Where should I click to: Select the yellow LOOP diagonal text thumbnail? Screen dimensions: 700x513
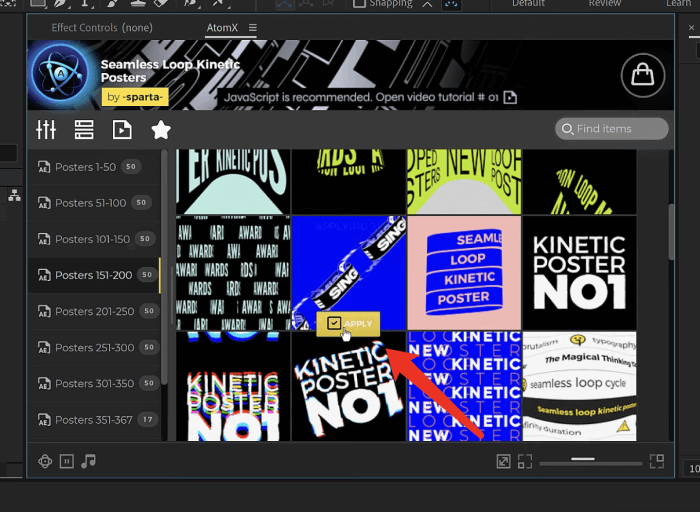(x=579, y=182)
